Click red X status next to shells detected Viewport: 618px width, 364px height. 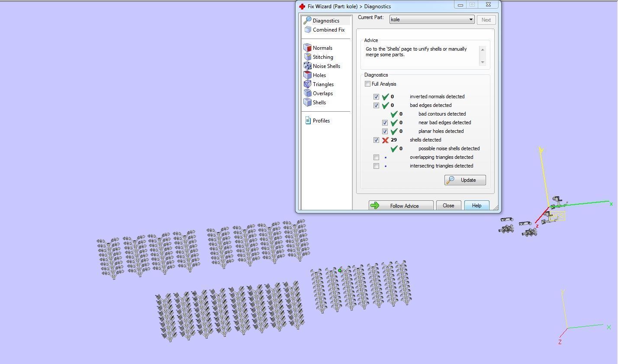[385, 140]
